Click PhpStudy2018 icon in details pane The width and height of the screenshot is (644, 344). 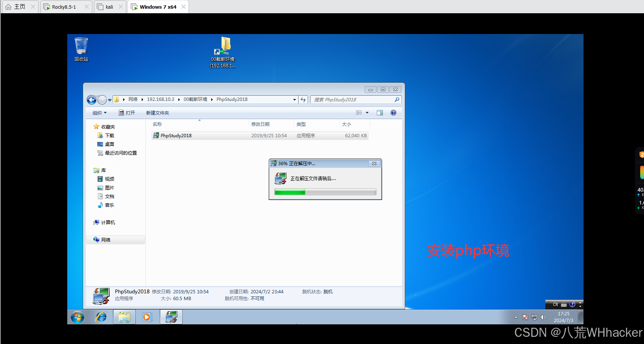click(x=101, y=296)
